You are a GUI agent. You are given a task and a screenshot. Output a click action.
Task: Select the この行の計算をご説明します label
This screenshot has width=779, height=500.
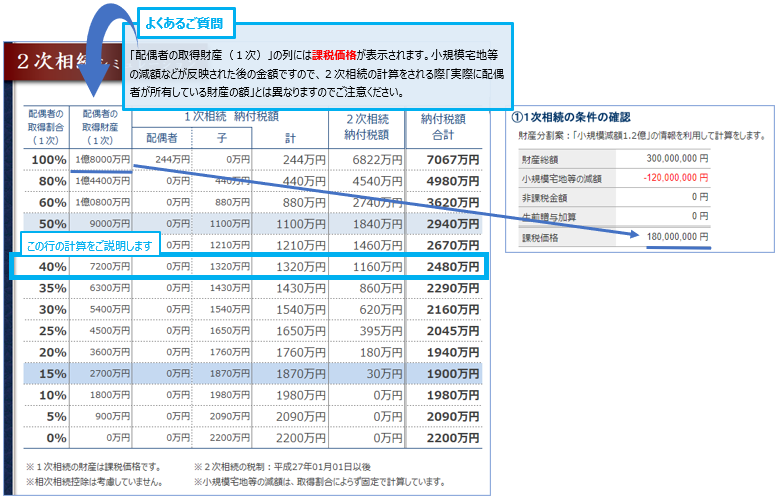[88, 246]
